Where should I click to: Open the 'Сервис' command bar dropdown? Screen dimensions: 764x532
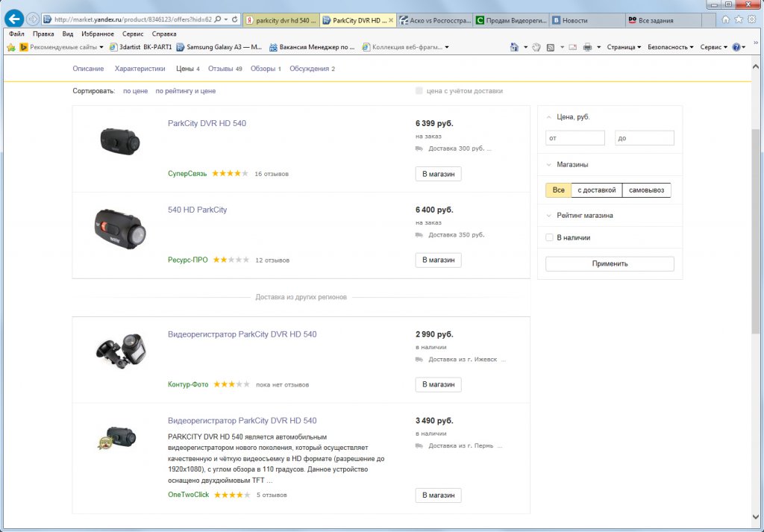coord(714,47)
